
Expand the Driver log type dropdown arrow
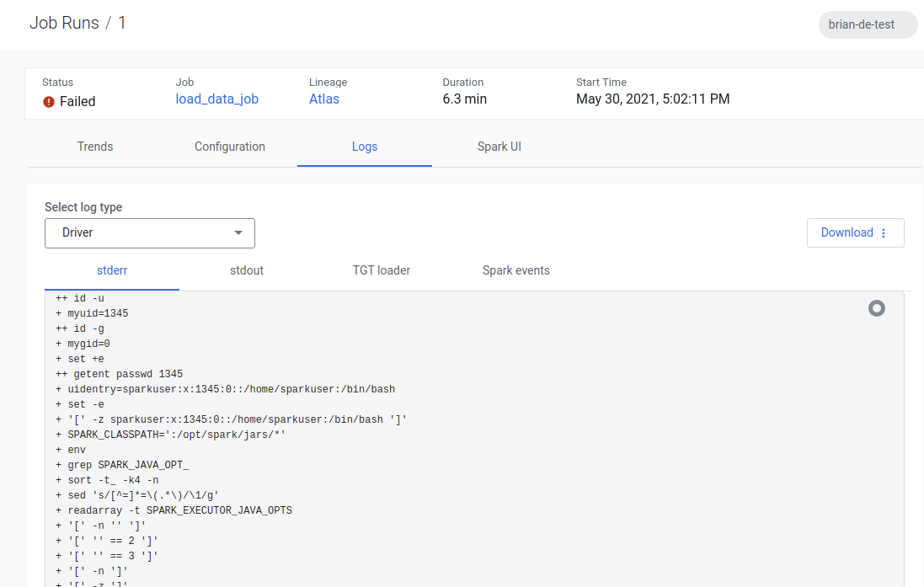(x=238, y=232)
